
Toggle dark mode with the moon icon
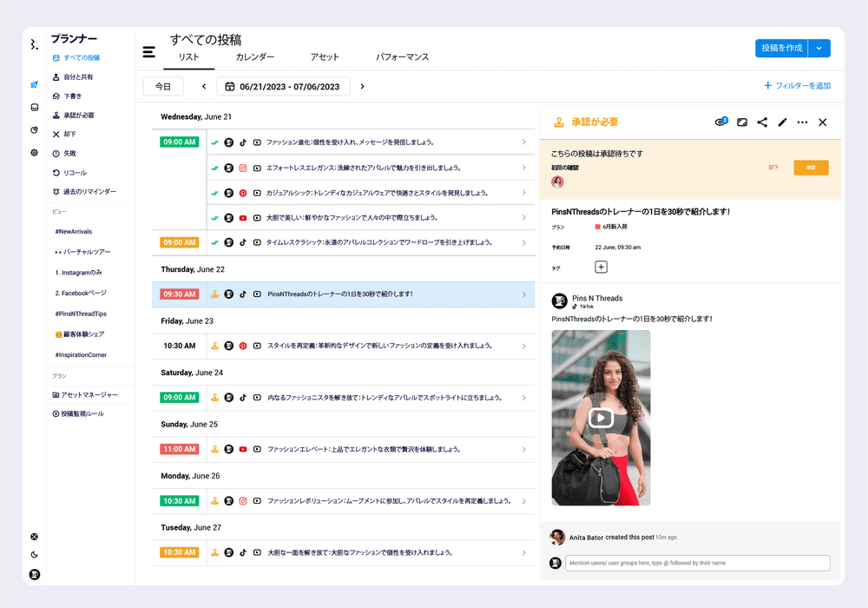pyautogui.click(x=34, y=555)
